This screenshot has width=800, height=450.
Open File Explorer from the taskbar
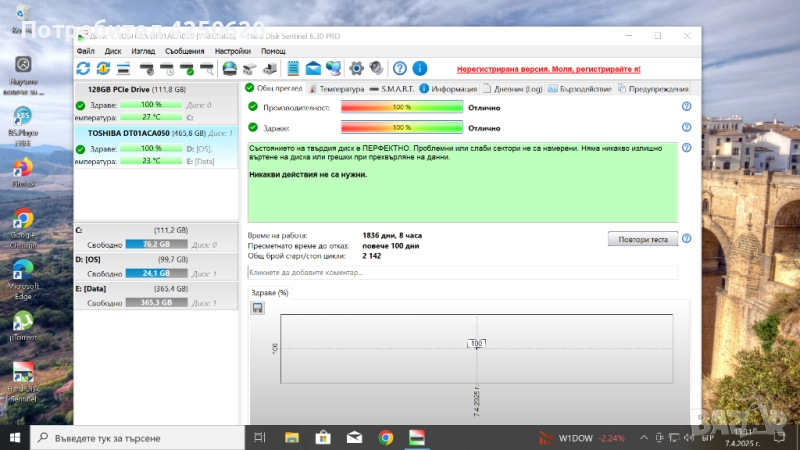click(291, 437)
